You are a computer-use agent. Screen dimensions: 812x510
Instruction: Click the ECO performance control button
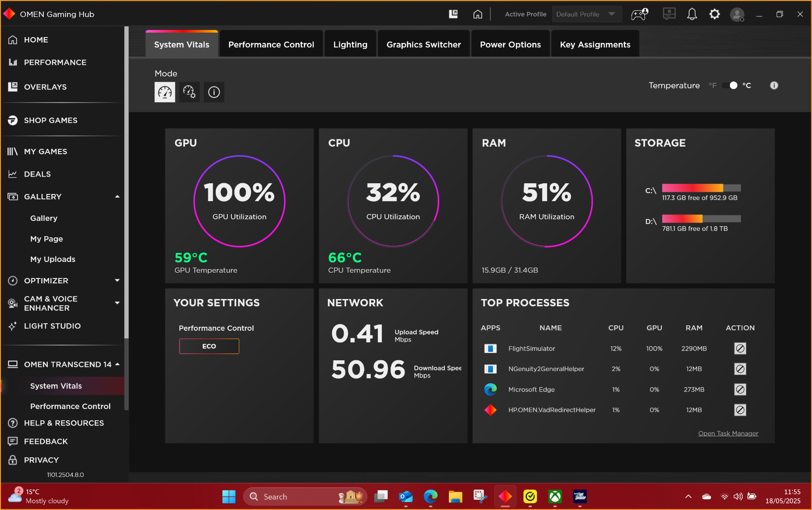pyautogui.click(x=209, y=346)
